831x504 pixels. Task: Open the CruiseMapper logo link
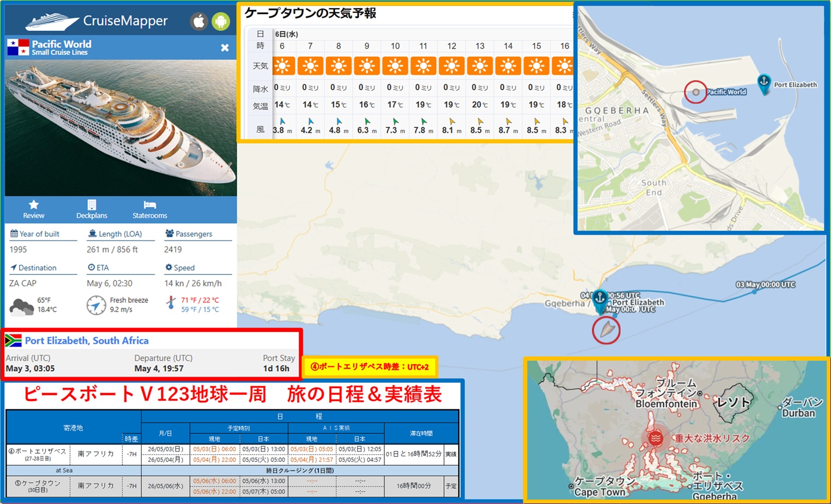[x=97, y=21]
